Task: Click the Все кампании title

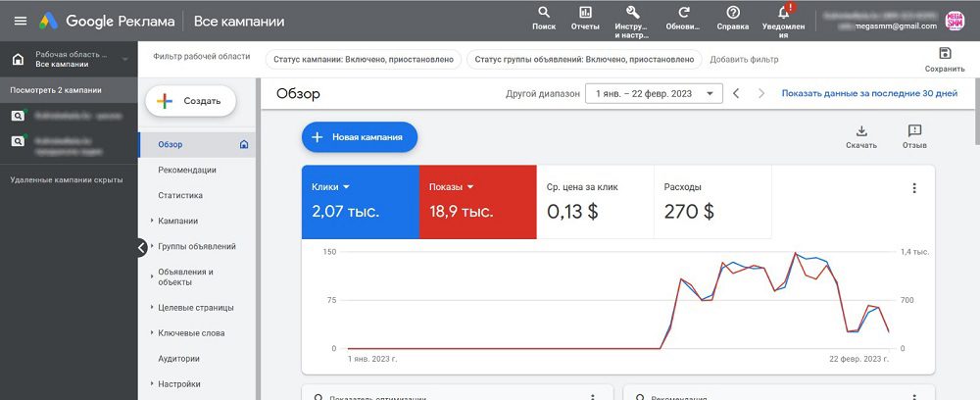Action: (x=239, y=22)
